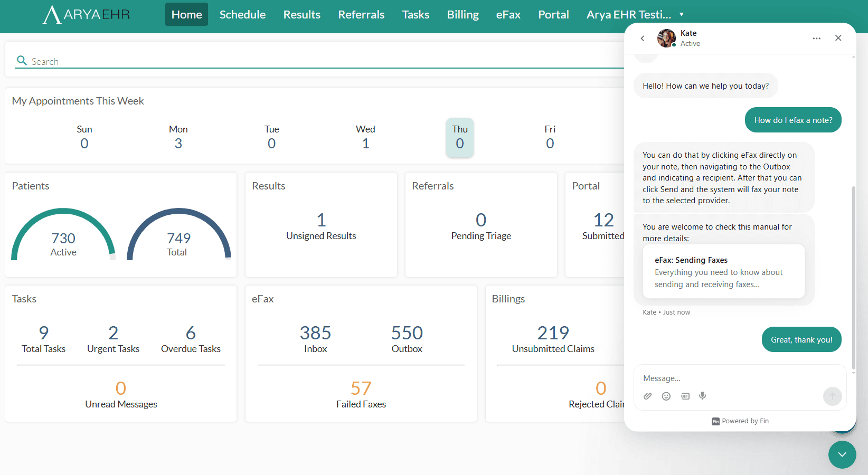The height and width of the screenshot is (475, 868).
Task: Open 1 Unsigned Results
Action: pos(321,226)
